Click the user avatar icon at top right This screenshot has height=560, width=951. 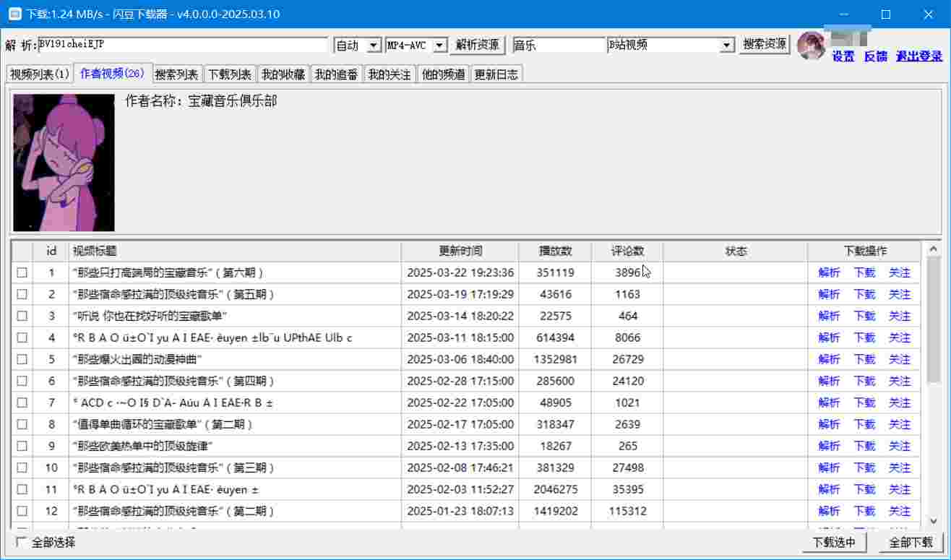coord(811,45)
